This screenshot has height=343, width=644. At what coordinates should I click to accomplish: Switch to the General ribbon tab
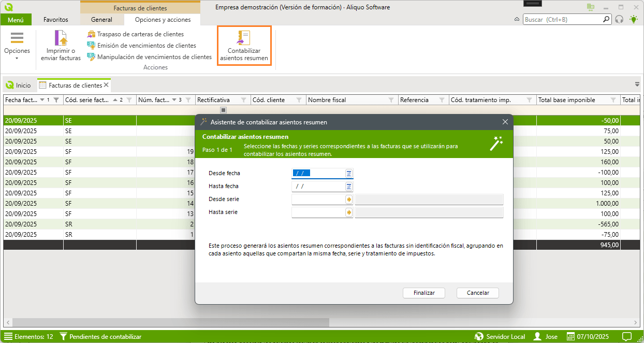[101, 20]
